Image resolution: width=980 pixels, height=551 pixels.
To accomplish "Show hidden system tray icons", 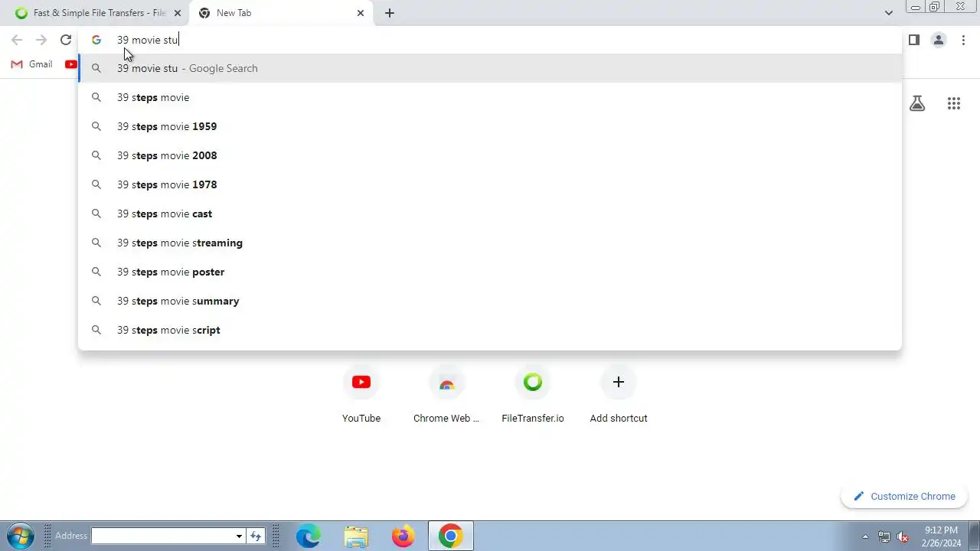I will (865, 536).
